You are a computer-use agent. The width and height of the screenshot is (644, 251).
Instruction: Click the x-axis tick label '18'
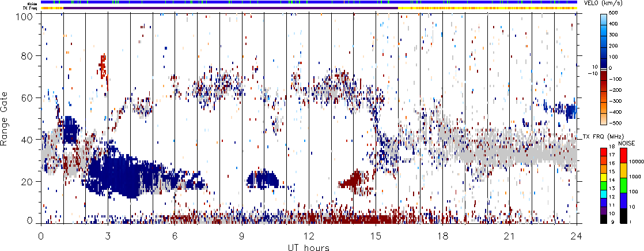pyautogui.click(x=443, y=237)
